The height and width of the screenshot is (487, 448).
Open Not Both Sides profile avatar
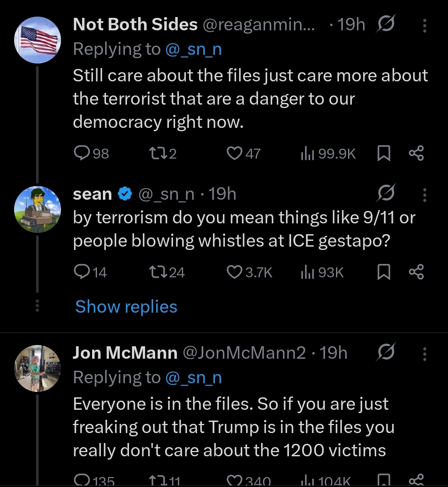pyautogui.click(x=37, y=40)
